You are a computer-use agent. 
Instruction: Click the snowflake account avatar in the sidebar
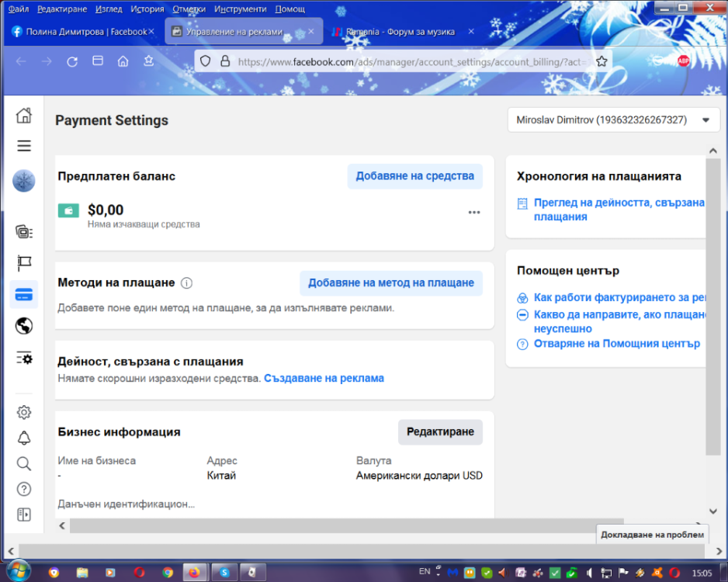(x=24, y=181)
